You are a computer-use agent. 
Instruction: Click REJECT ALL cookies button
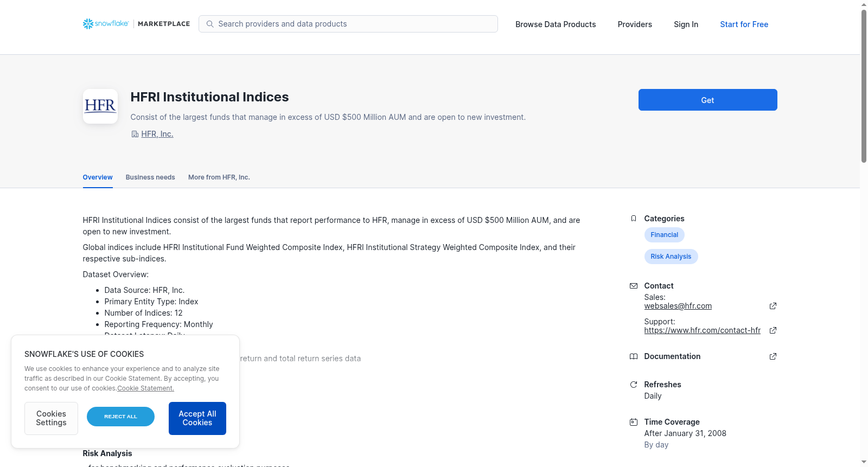coord(120,417)
